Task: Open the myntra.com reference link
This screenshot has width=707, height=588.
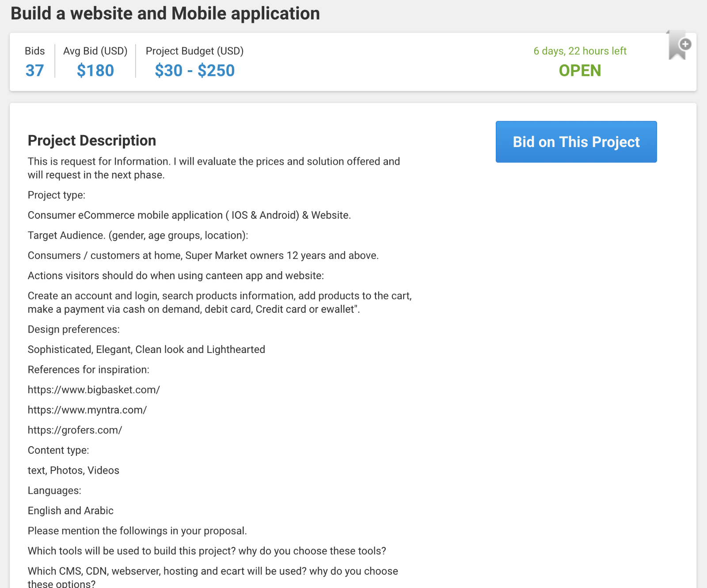Action: (x=87, y=410)
